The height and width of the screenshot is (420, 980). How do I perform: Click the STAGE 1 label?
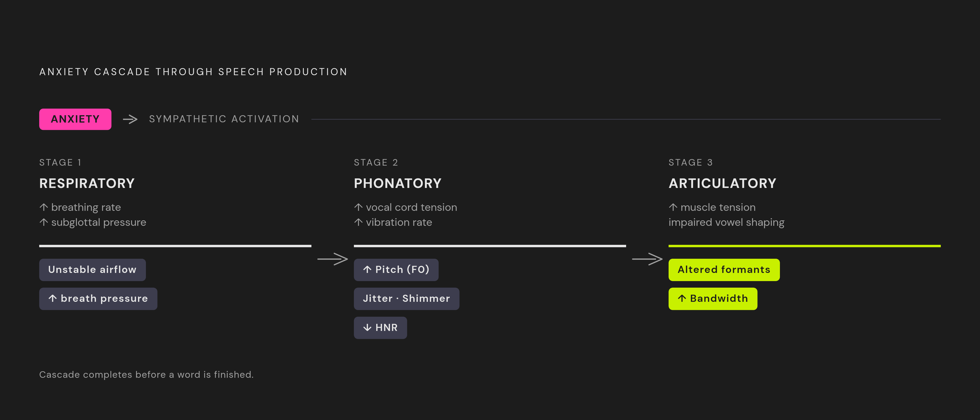[60, 163]
